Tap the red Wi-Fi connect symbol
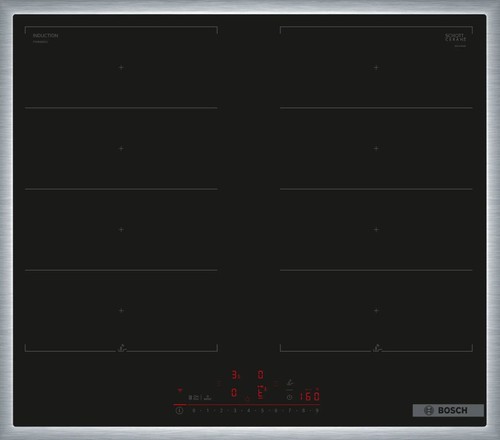The width and height of the screenshot is (500, 440). coord(180,390)
